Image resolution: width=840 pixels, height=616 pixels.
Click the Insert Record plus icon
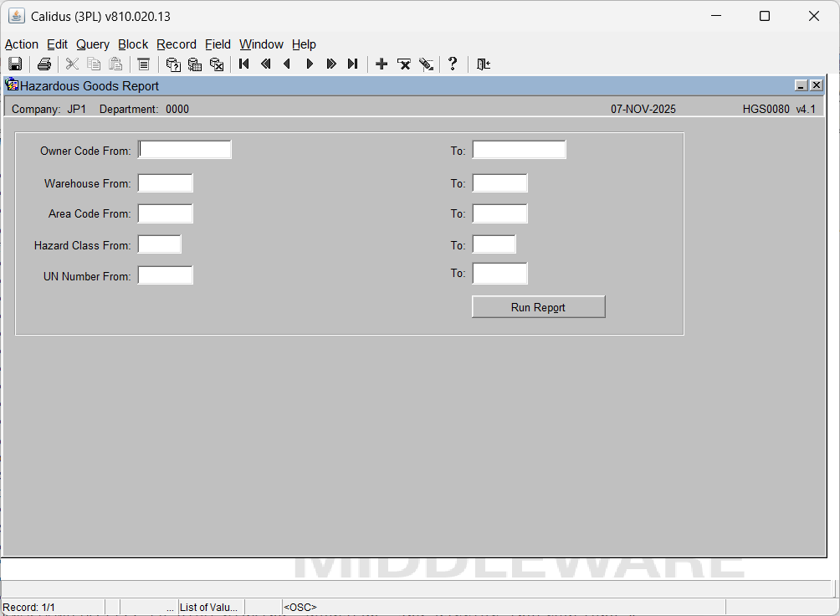(382, 64)
